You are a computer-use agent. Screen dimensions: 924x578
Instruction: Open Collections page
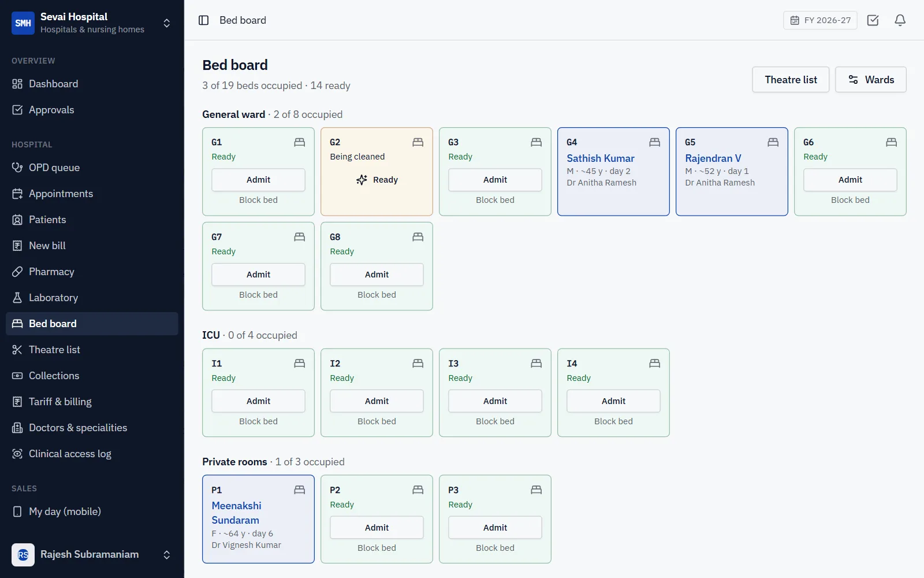coord(92,376)
